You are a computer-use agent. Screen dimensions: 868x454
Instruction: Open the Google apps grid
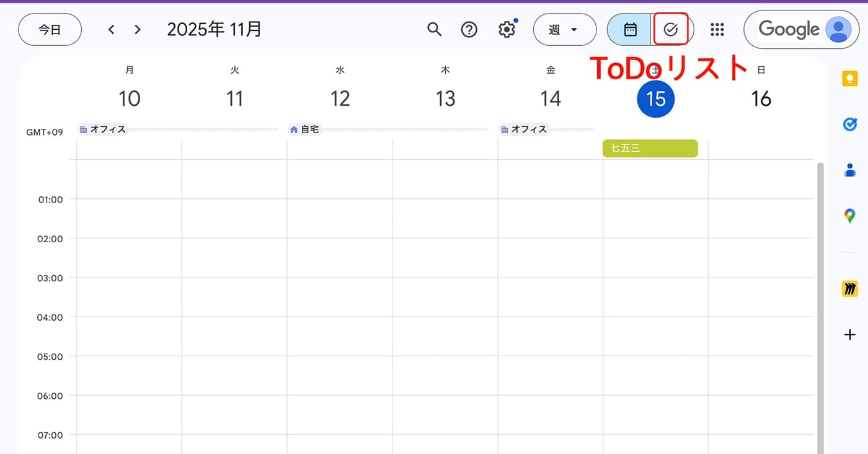tap(717, 29)
